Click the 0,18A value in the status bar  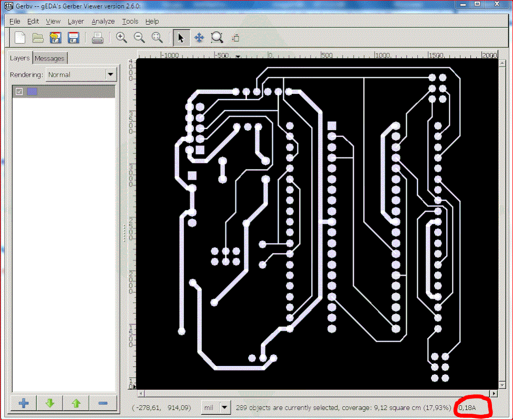click(467, 408)
